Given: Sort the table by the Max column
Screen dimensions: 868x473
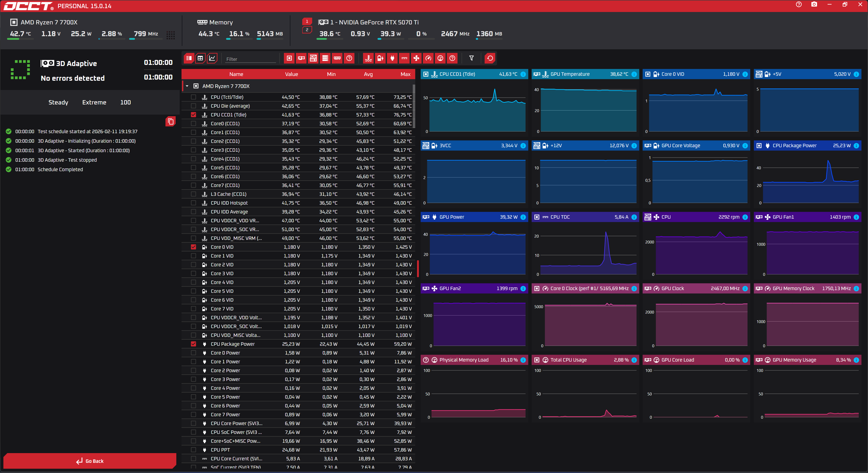Looking at the screenshot, I should pyautogui.click(x=405, y=74).
